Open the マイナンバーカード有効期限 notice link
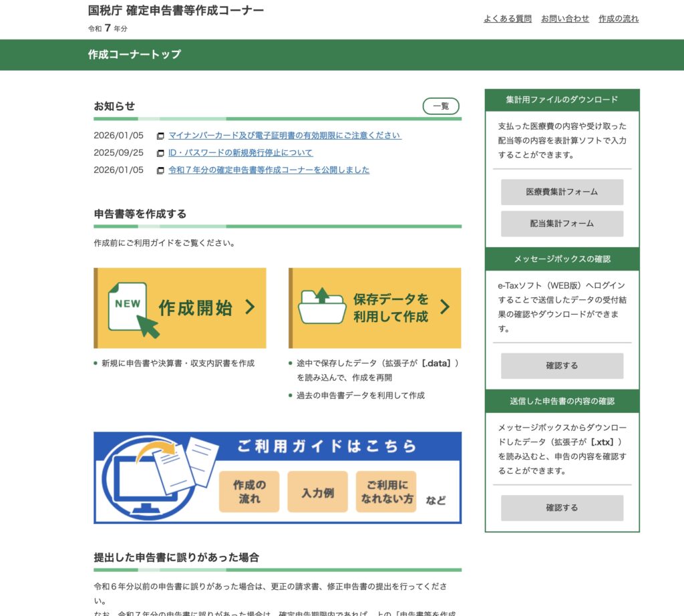684x616 pixels. click(285, 136)
